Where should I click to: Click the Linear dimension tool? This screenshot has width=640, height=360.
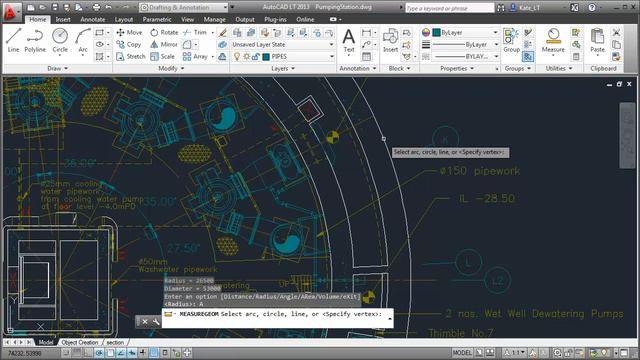366,32
